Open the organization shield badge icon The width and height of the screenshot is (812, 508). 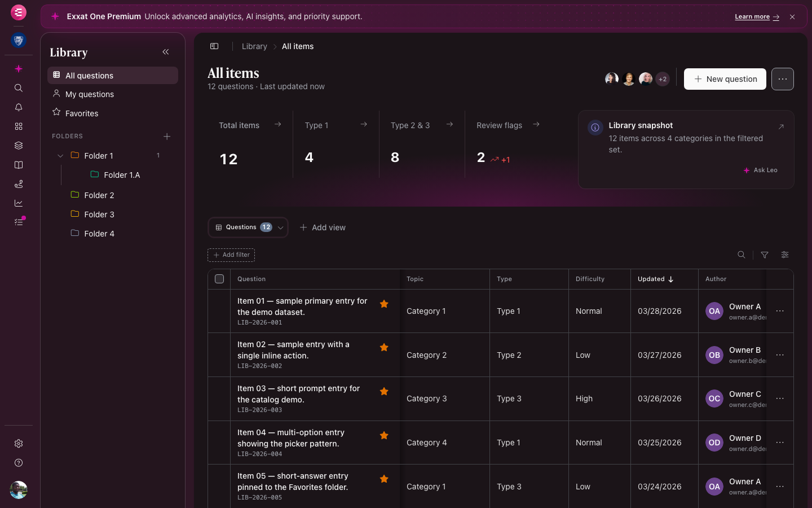[19, 40]
